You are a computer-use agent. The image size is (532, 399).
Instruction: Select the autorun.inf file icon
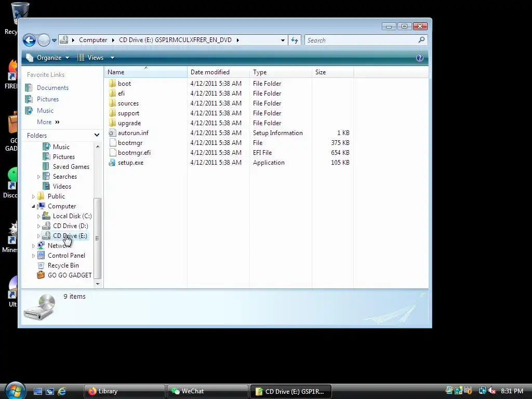click(x=112, y=133)
